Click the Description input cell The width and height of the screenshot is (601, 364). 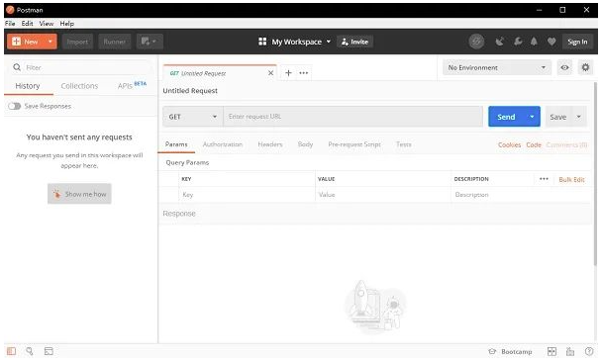pos(521,195)
